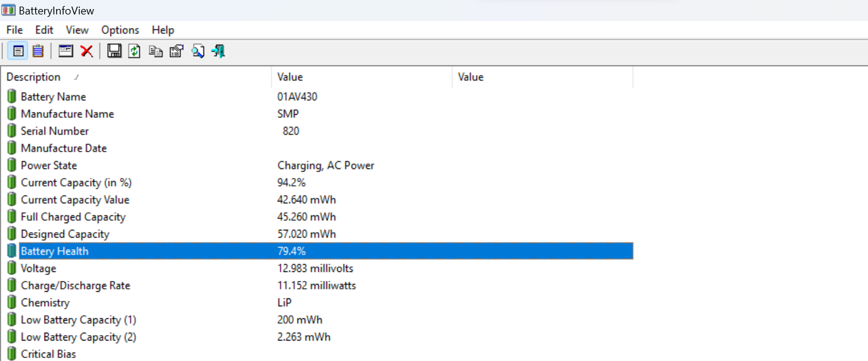Open Find with the magnifier icon
The image size is (868, 361).
(198, 51)
